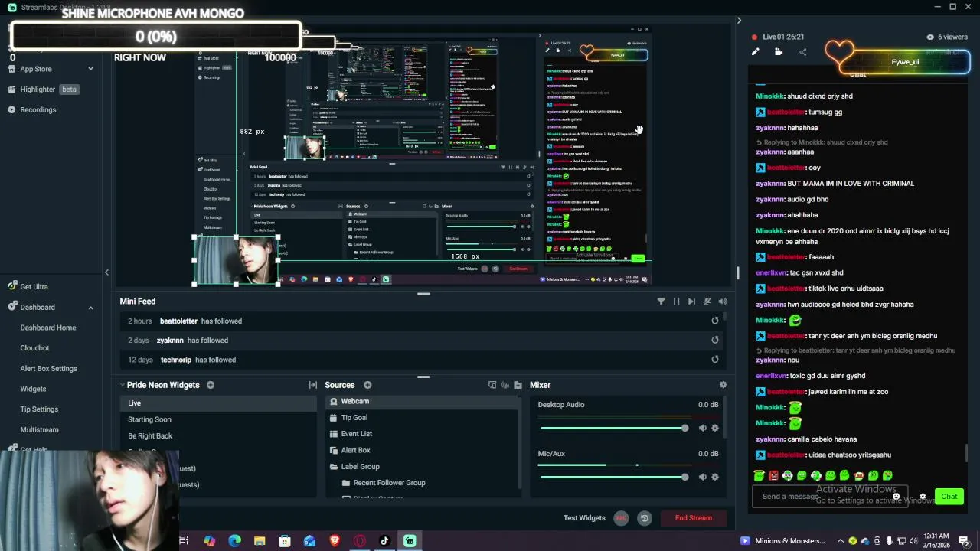Select the Tip Goal source
Screen dimensions: 980x551
click(x=421, y=418)
